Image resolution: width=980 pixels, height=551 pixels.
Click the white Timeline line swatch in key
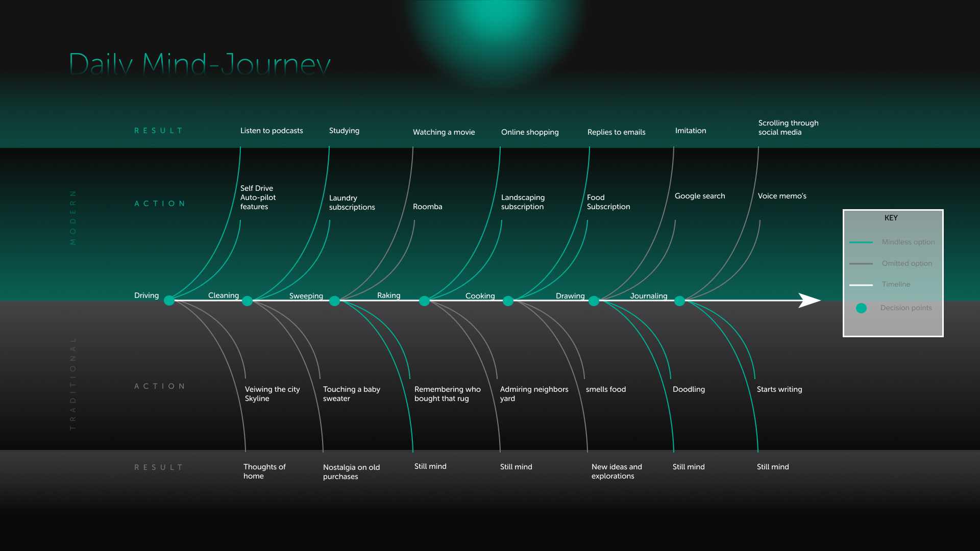coord(861,285)
